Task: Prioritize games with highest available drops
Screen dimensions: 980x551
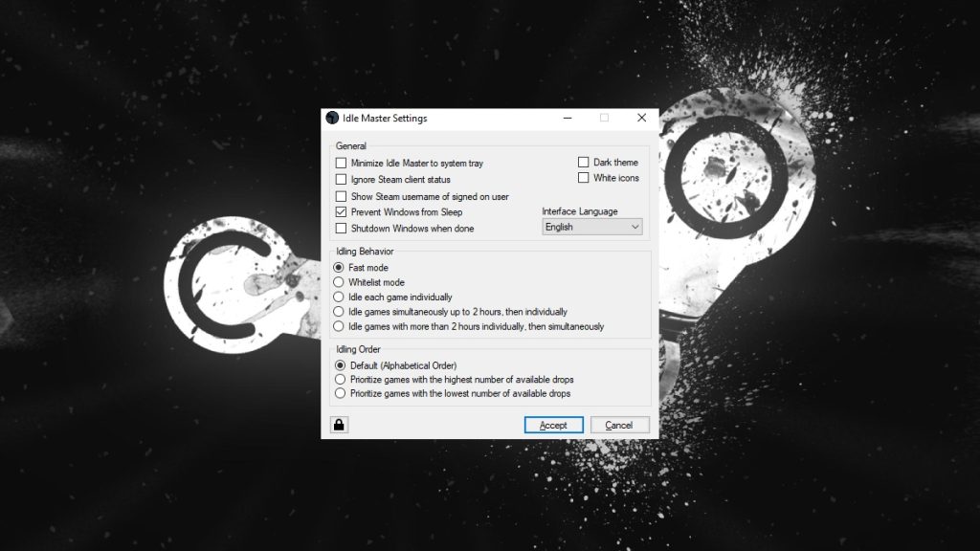Action: (x=341, y=379)
